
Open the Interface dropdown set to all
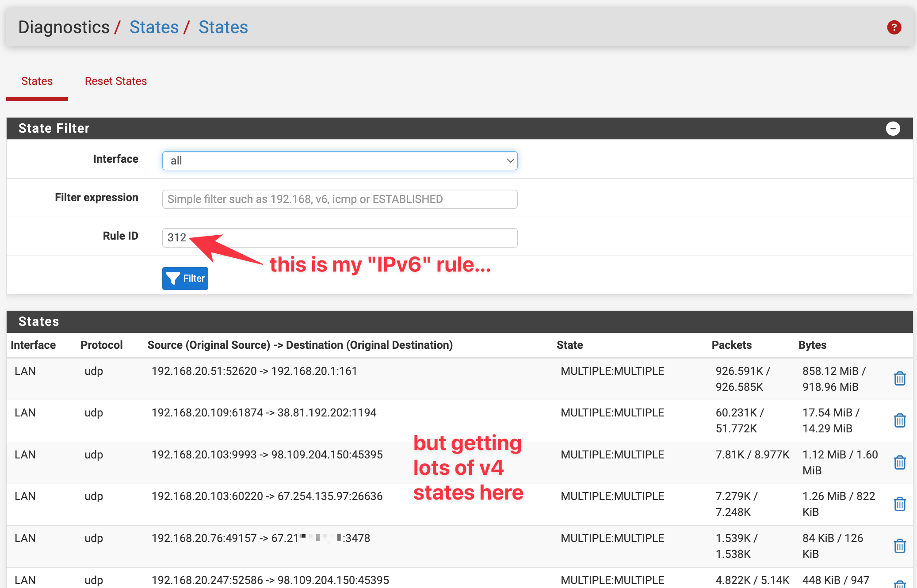tap(340, 160)
